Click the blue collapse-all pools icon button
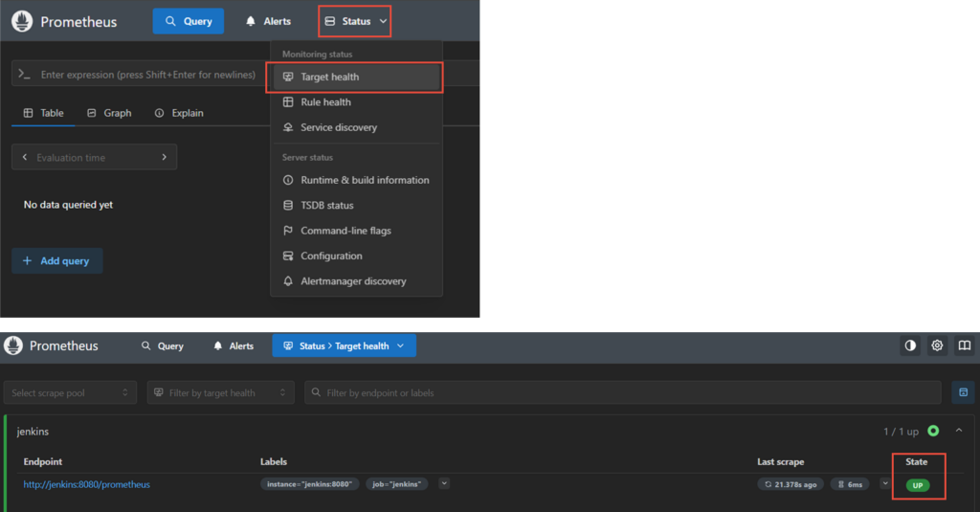 pos(963,392)
